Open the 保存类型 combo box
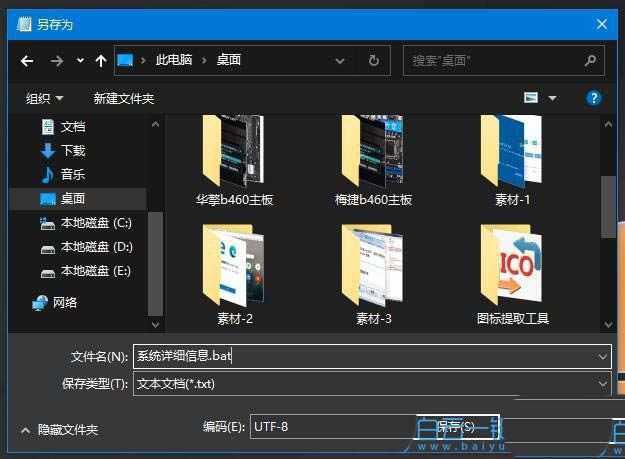 coord(372,384)
